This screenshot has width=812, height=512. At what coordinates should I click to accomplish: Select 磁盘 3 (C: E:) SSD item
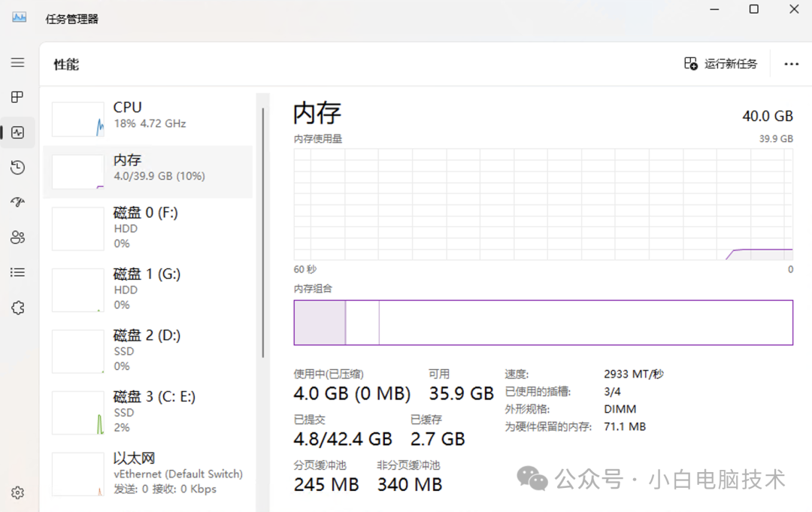coord(148,412)
